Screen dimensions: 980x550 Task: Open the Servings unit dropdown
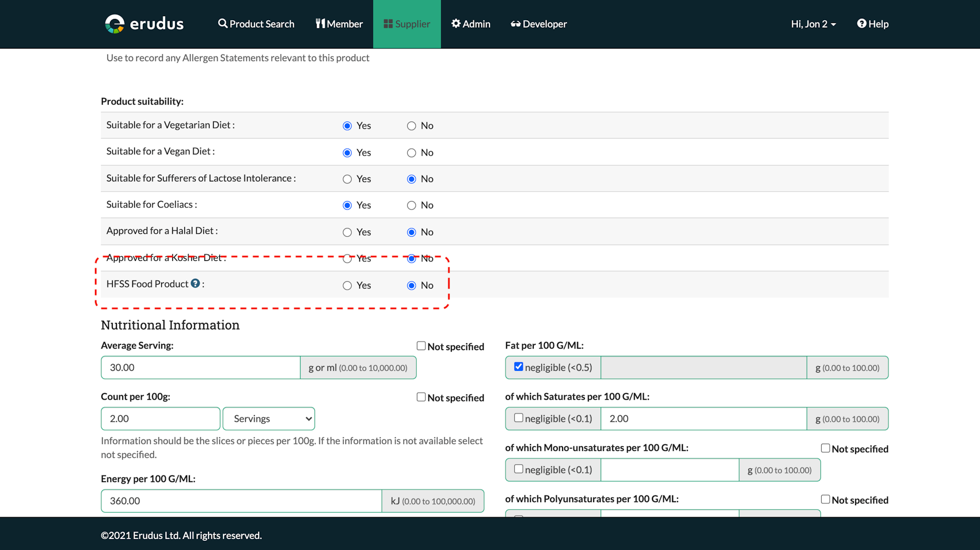tap(269, 419)
